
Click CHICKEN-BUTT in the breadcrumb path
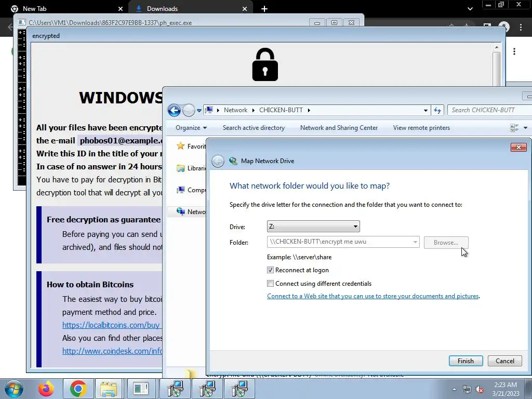tap(281, 110)
